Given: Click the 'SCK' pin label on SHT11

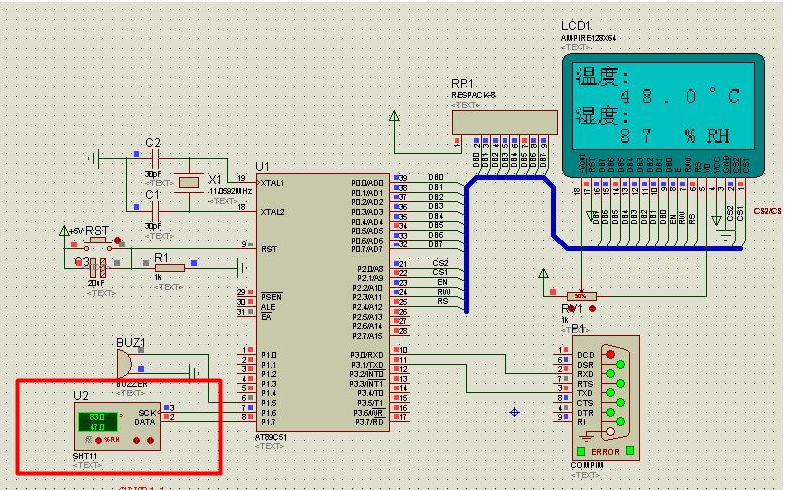Looking at the screenshot, I should point(148,413).
